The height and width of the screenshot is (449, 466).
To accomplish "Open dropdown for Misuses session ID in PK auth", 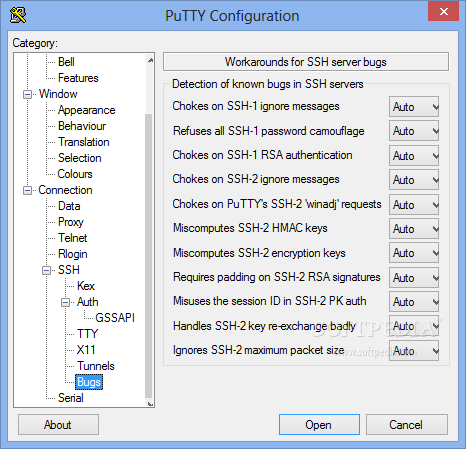I will pyautogui.click(x=414, y=302).
